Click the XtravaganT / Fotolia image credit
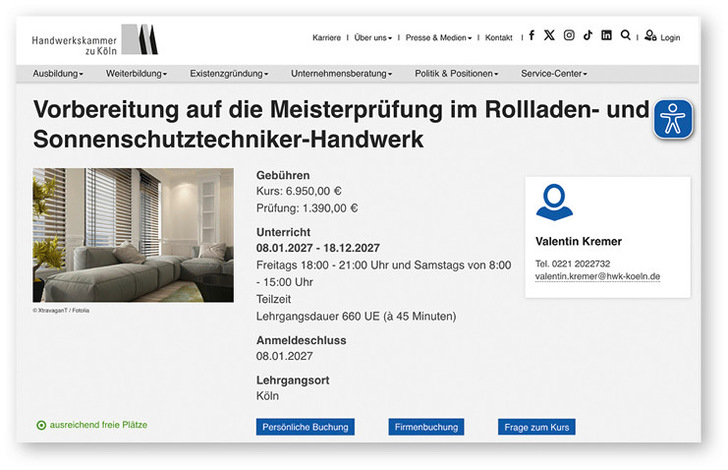 tap(61, 310)
